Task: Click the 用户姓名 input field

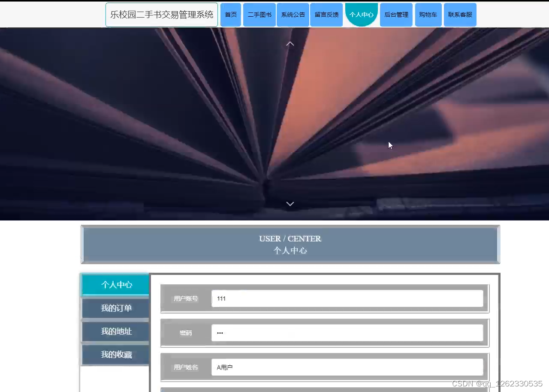Action: (x=347, y=367)
